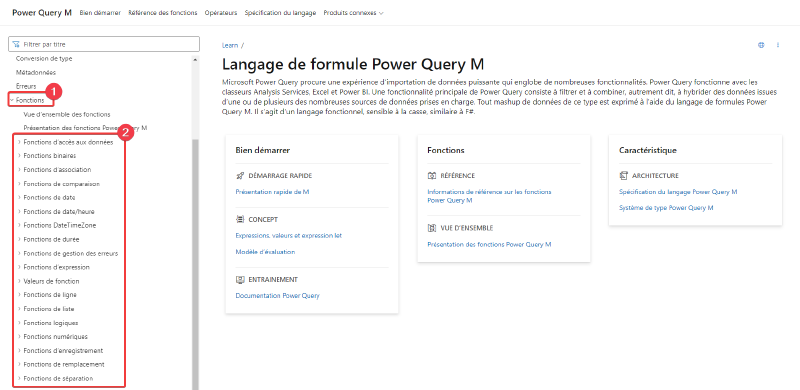Open Modèle d'évaluation link
Screen dimensions: 800x390
click(x=265, y=252)
